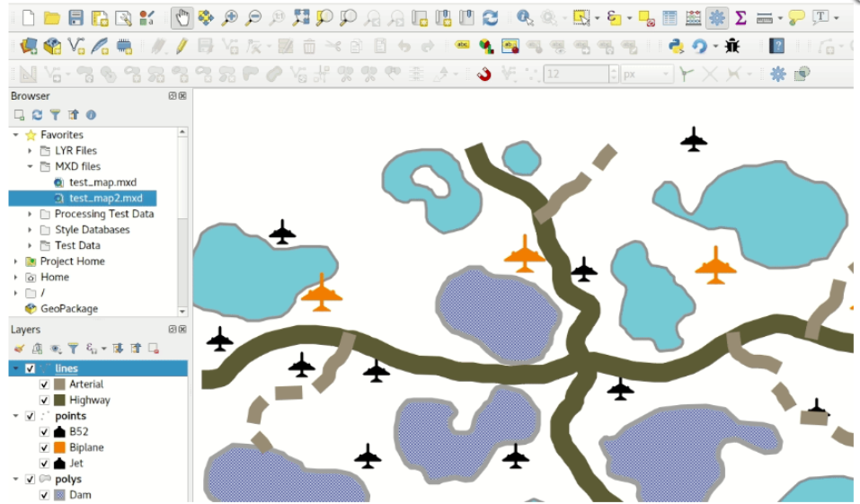Collapse the points layer group
This screenshot has height=504, width=860.
click(15, 416)
